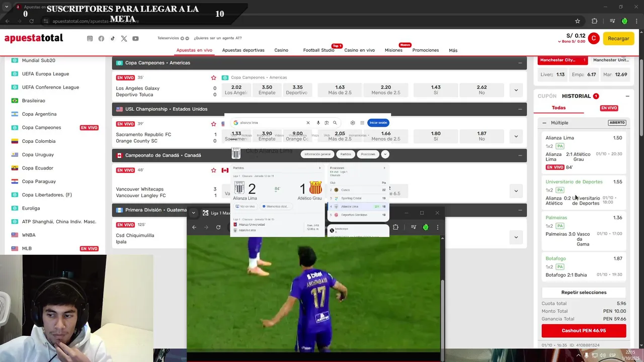Viewport: 644px width, 362px height.
Task: Open Apuestas deportivas menu
Action: pos(243,50)
